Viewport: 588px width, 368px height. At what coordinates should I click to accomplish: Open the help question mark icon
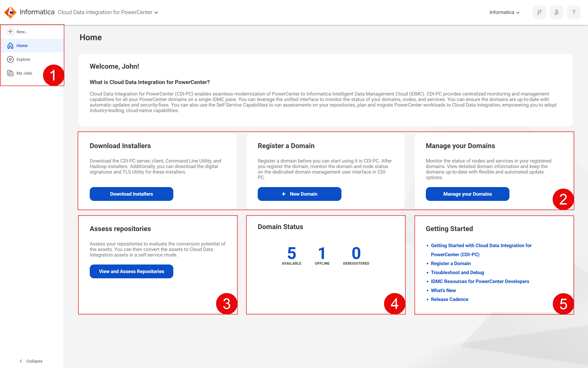574,12
